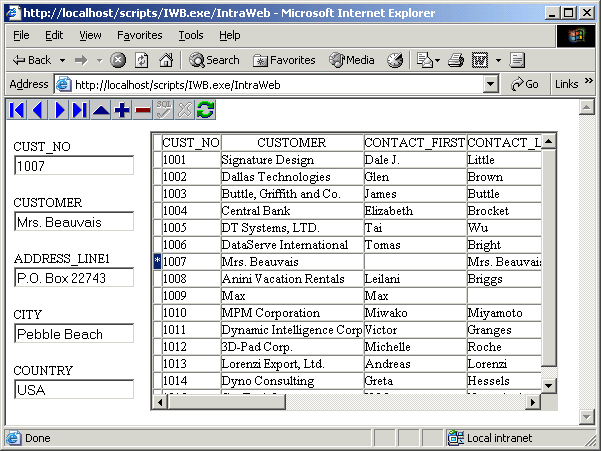Open the Edit button dropdown arrow
Screen dimensions: 601x451
[x=498, y=61]
